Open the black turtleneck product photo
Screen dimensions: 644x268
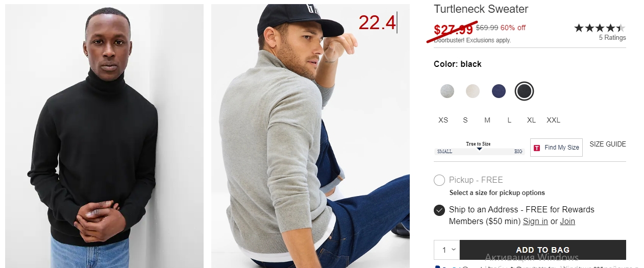pos(104,136)
